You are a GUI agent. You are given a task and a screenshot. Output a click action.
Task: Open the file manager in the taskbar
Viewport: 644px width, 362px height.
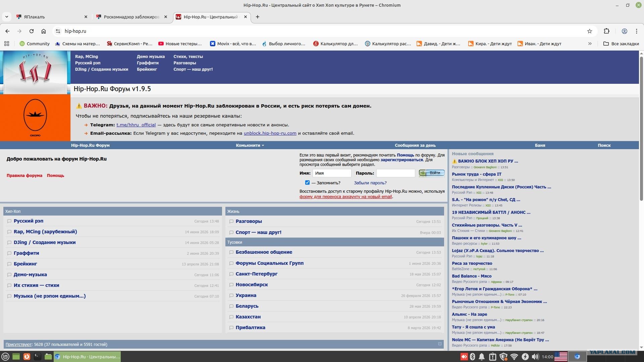[x=48, y=357]
